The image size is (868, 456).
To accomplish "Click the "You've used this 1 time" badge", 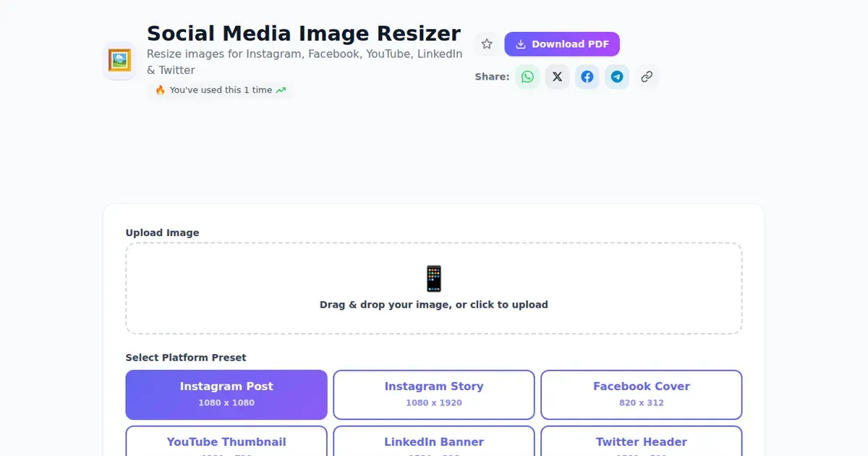I will pos(220,90).
